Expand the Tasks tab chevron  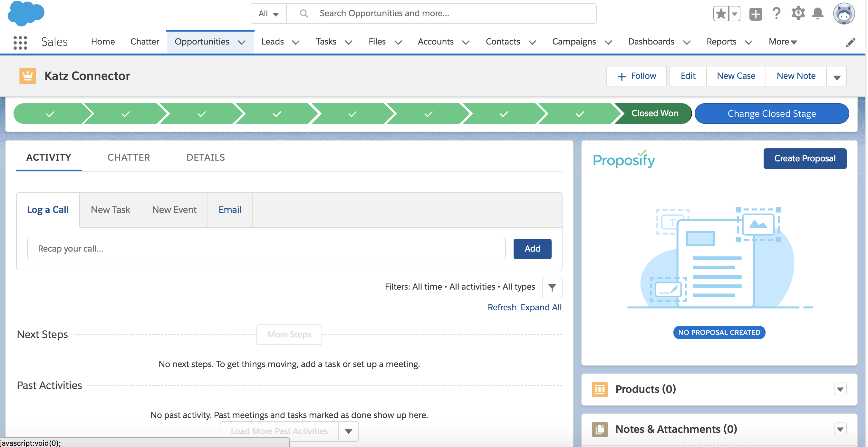click(349, 42)
